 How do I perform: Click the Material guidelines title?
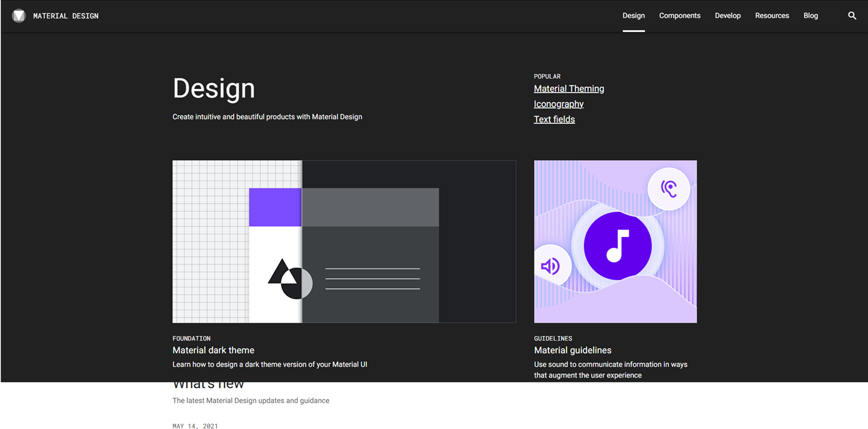[573, 350]
